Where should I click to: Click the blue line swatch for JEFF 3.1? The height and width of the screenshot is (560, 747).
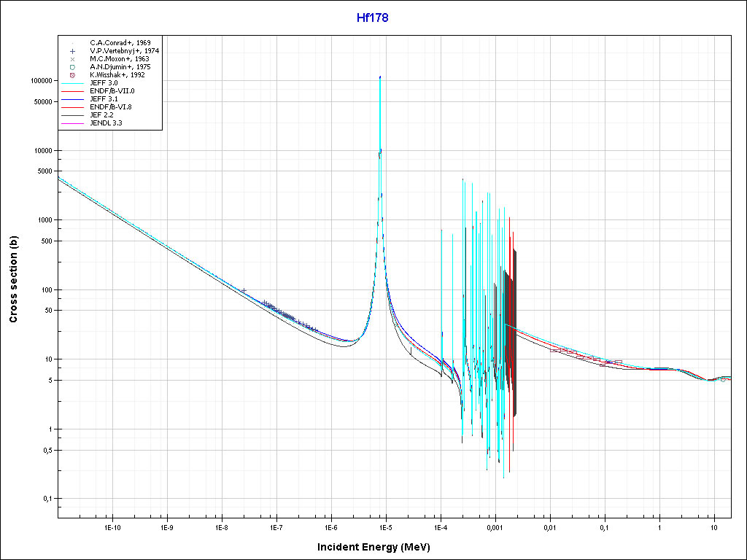[73, 99]
